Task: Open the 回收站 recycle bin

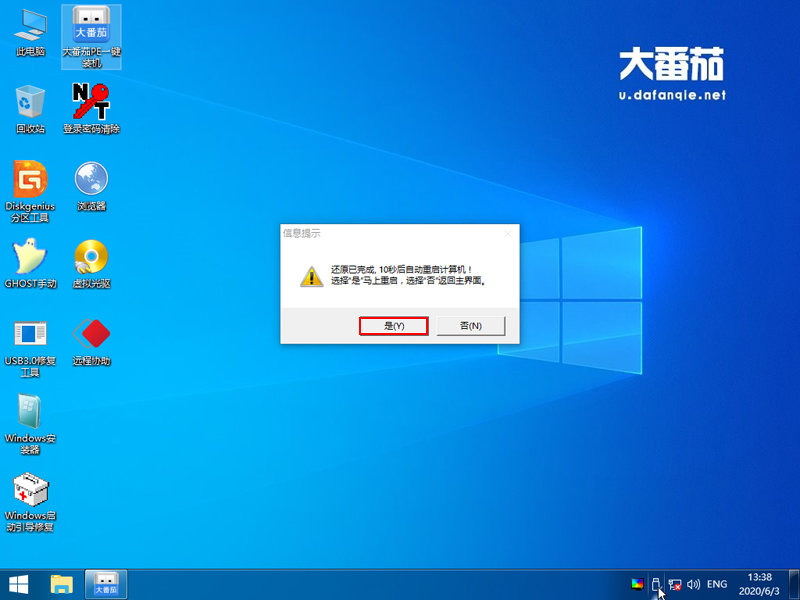Action: pos(28,105)
